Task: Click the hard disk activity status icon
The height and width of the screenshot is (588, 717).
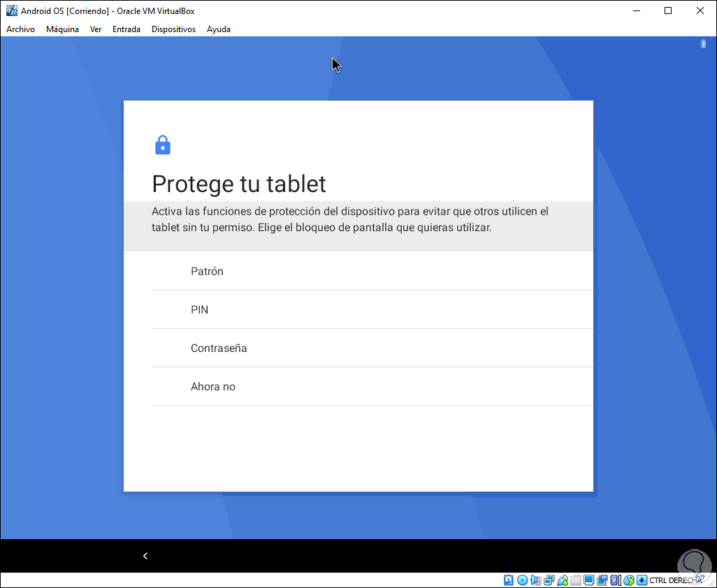Action: point(509,580)
